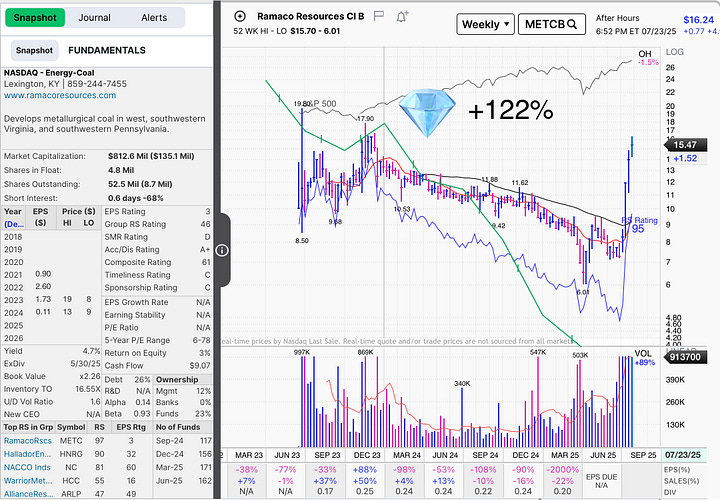
Task: Click the 913700 volume tag
Action: [685, 357]
